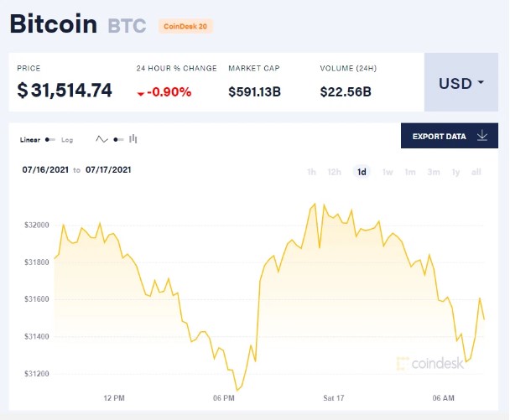
Task: Click the coindesk watermark logo
Action: point(430,363)
